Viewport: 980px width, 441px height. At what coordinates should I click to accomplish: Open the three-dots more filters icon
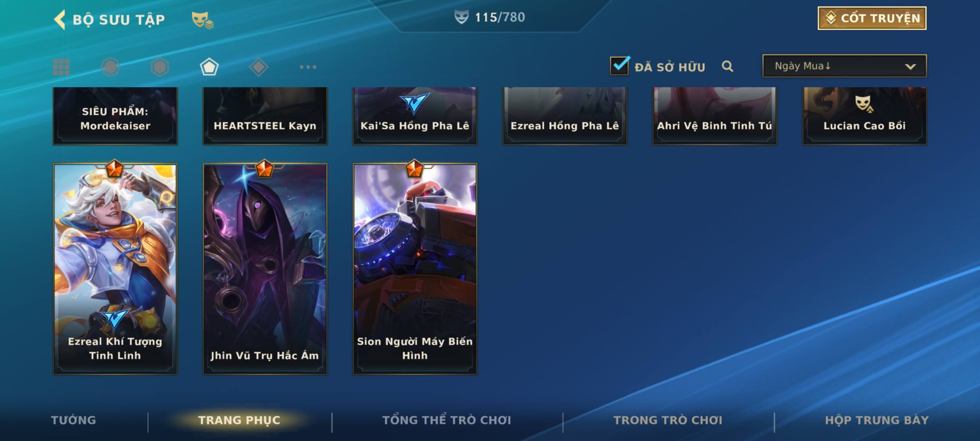308,67
